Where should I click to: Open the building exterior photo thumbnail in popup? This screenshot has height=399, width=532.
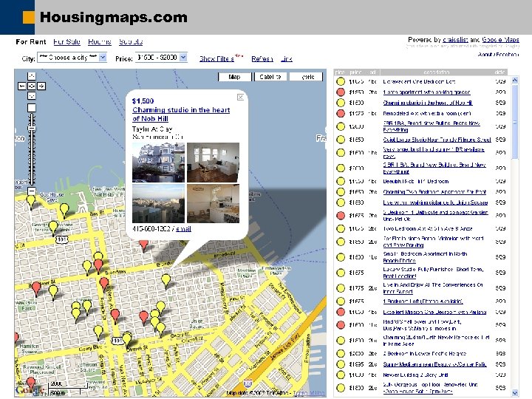(158, 163)
